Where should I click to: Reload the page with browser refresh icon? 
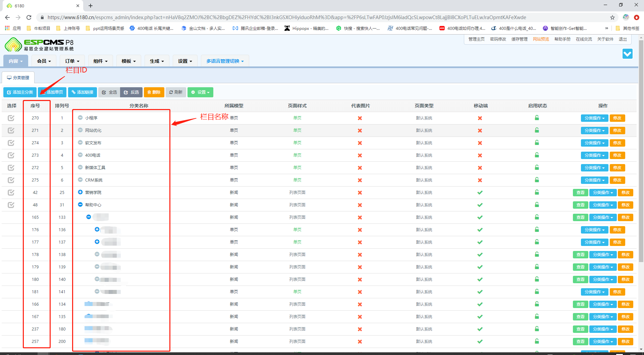point(29,17)
